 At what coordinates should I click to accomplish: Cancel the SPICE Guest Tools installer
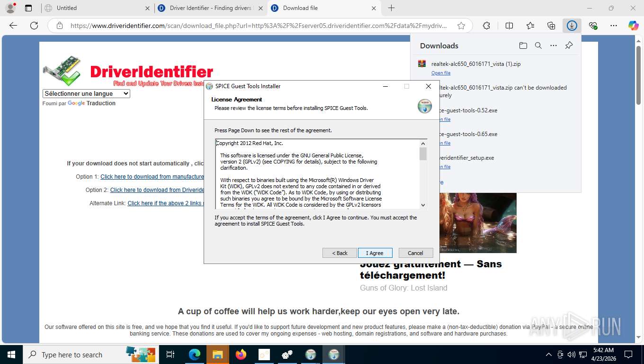click(x=415, y=253)
